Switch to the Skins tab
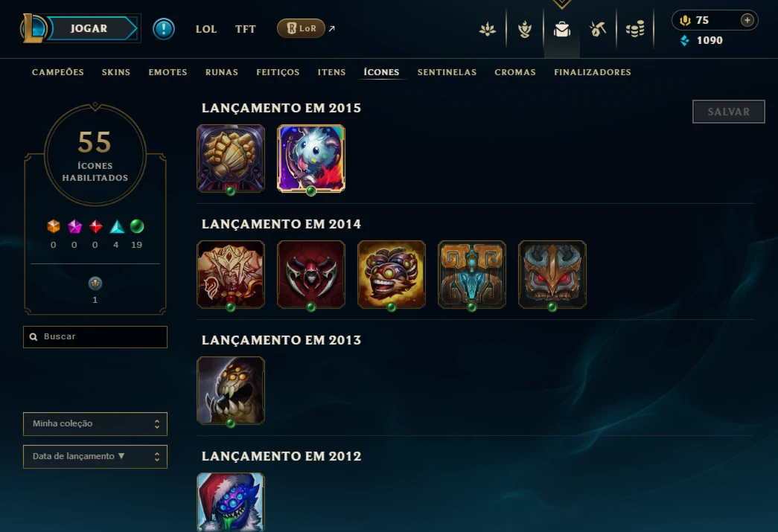The image size is (778, 532). pos(116,72)
